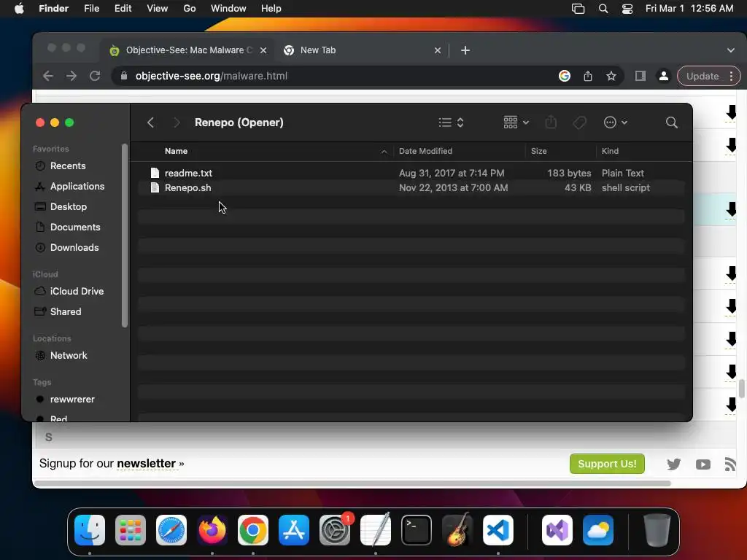Click Chrome back button
Viewport: 747px width, 560px height.
[48, 76]
